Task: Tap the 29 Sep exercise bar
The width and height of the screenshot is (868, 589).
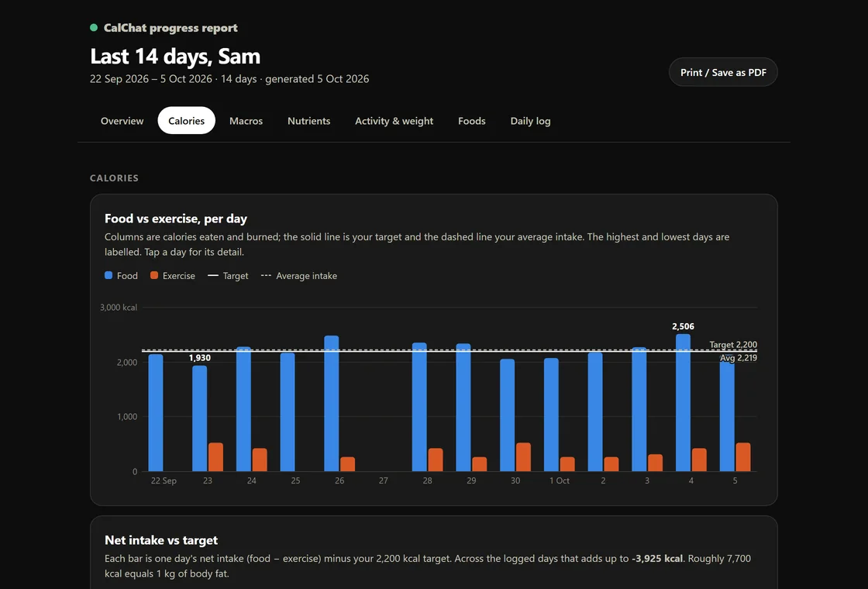Action: coord(480,464)
